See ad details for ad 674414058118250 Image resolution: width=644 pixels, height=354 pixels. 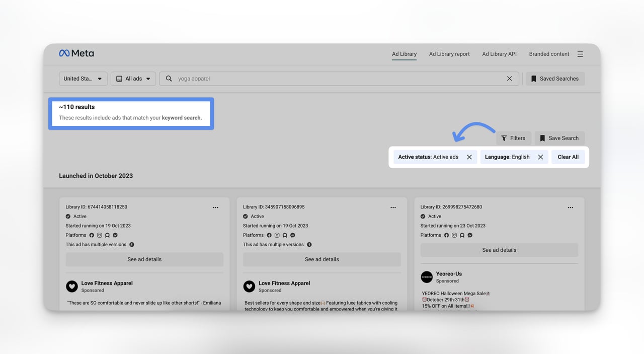pos(144,259)
